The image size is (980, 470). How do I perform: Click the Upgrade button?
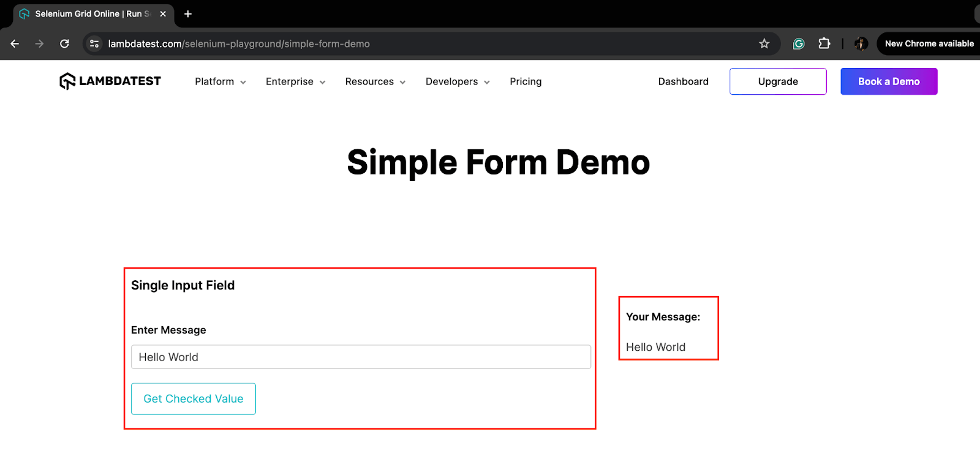(778, 81)
